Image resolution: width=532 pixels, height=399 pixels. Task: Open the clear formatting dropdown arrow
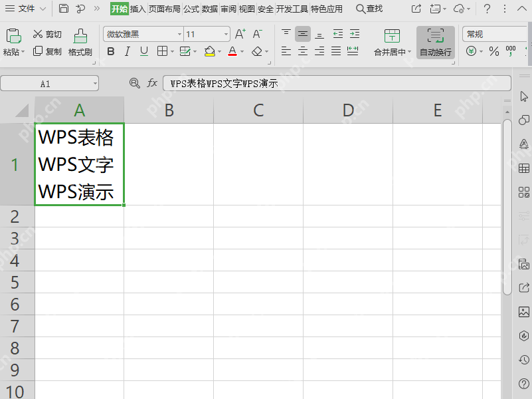click(x=267, y=52)
